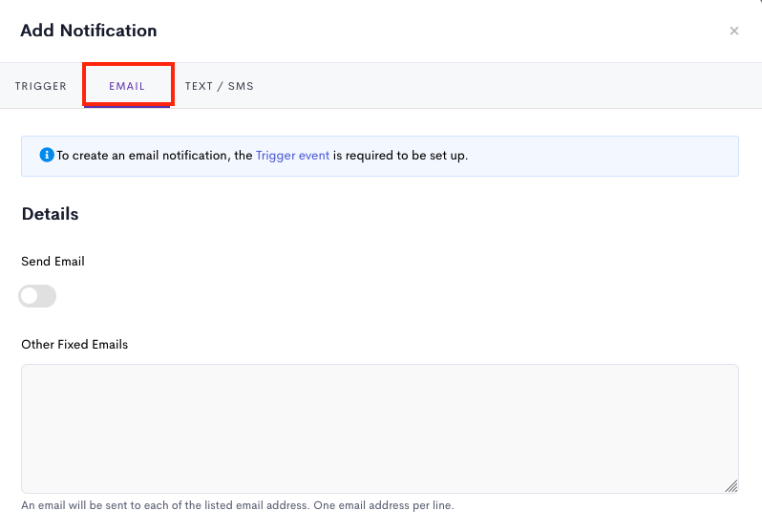Click 'is required to be set up' text
The height and width of the screenshot is (532, 762).
pyautogui.click(x=400, y=156)
